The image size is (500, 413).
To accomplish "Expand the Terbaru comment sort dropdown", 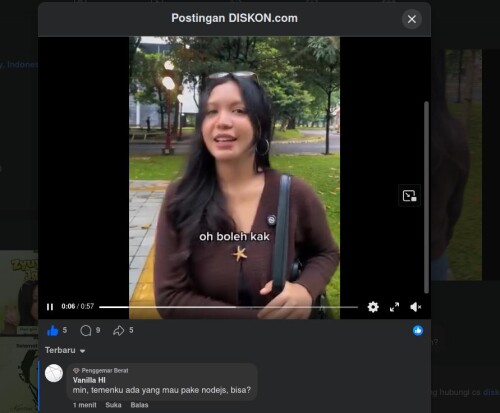I will tap(65, 350).
